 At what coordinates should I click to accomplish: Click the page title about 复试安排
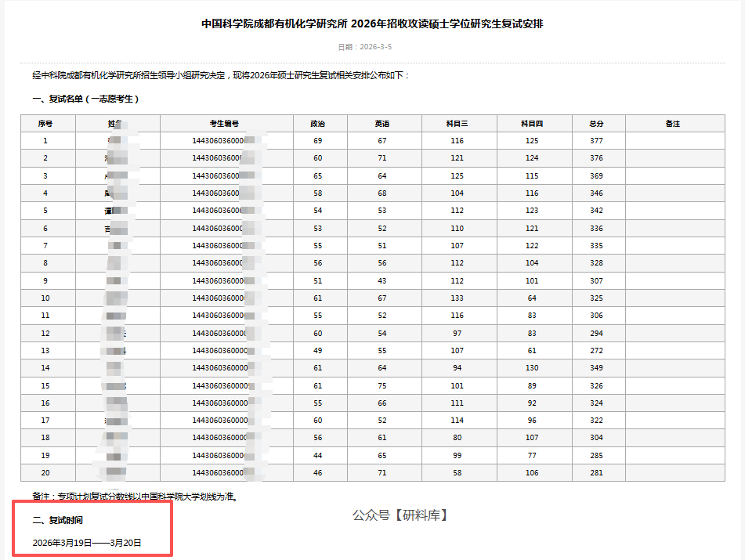pyautogui.click(x=372, y=22)
